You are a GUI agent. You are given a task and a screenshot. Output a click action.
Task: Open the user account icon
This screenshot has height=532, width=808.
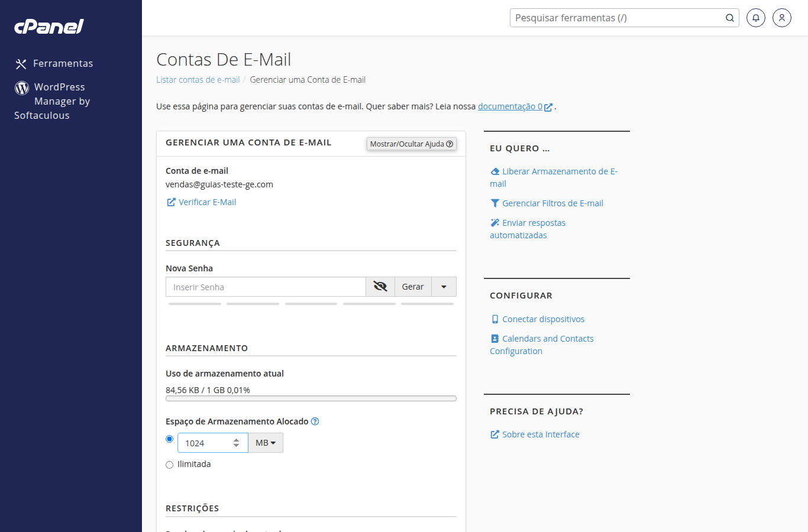[x=782, y=18]
